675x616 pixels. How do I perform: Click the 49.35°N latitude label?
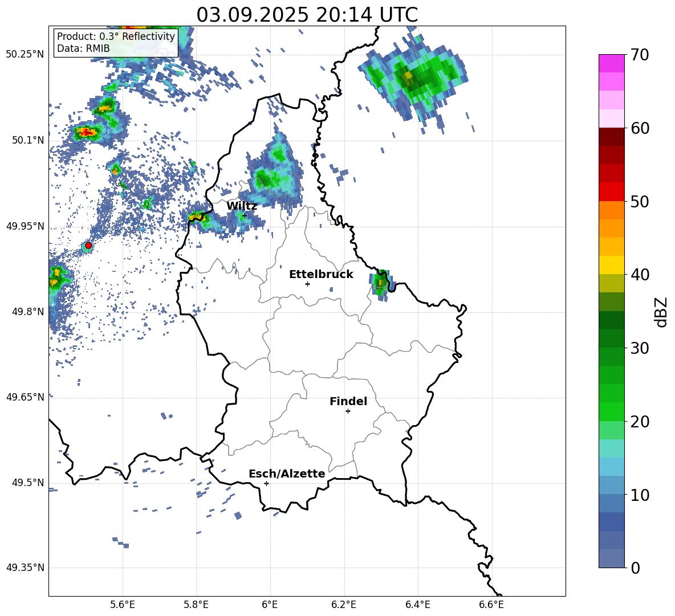click(x=25, y=568)
